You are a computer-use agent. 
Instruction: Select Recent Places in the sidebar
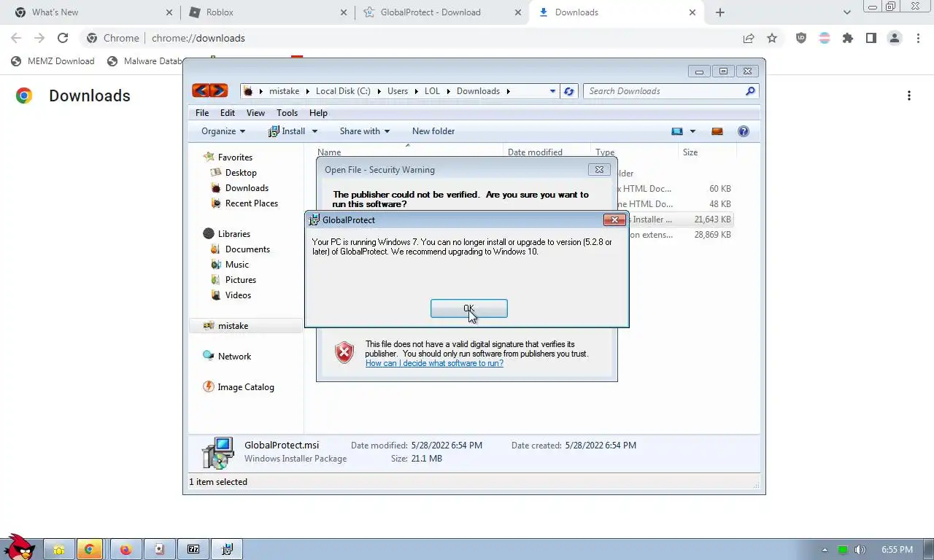(251, 203)
